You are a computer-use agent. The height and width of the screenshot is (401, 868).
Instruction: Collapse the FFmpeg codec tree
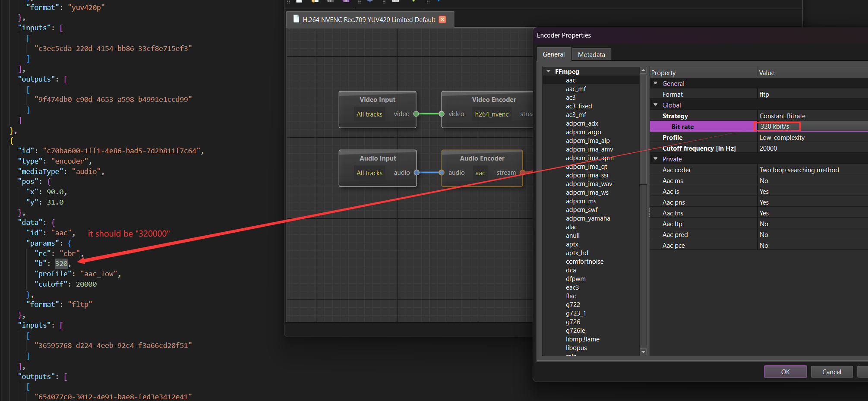pyautogui.click(x=548, y=72)
